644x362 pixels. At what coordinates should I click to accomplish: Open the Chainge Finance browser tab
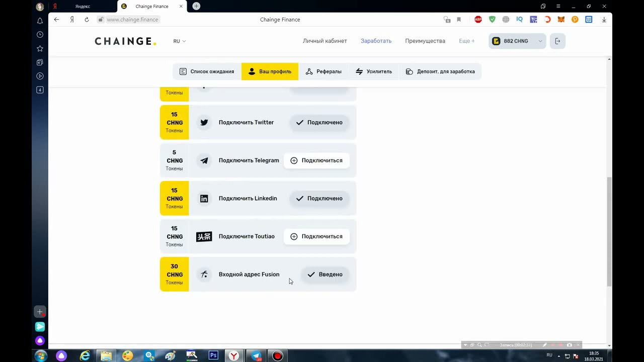(x=152, y=6)
